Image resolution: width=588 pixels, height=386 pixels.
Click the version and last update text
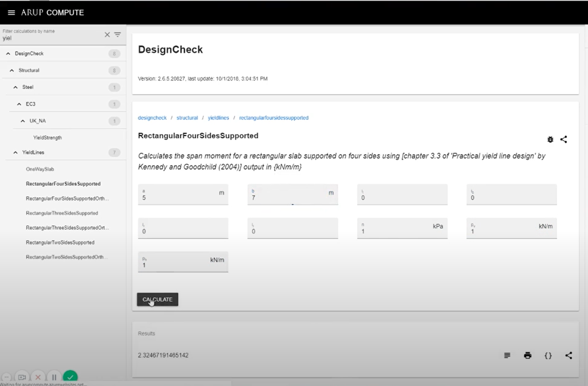[203, 79]
